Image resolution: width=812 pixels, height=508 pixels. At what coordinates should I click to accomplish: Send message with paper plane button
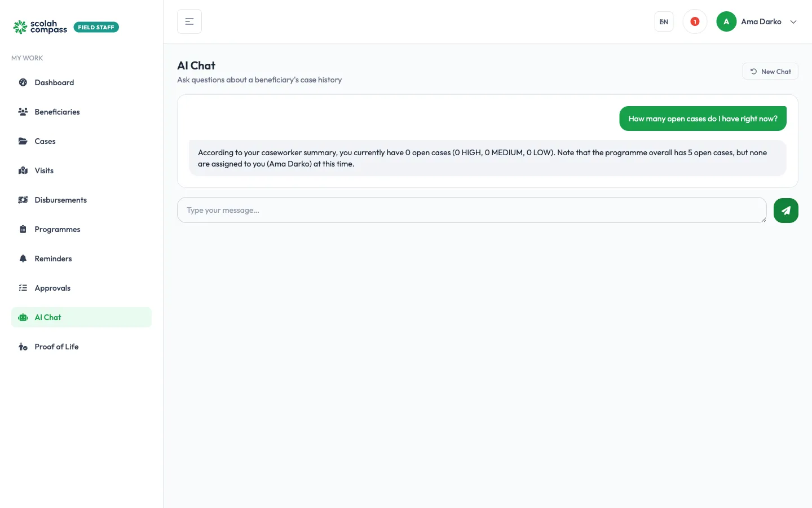(786, 211)
